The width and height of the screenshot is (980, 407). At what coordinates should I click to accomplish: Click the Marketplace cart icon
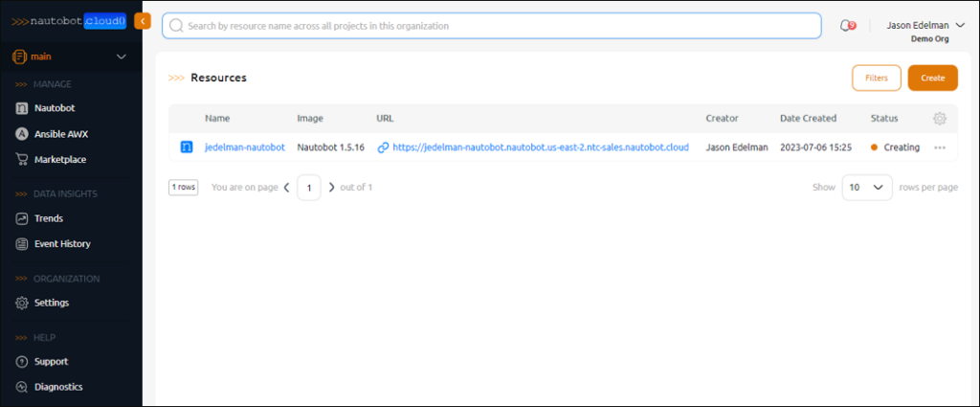tap(22, 159)
